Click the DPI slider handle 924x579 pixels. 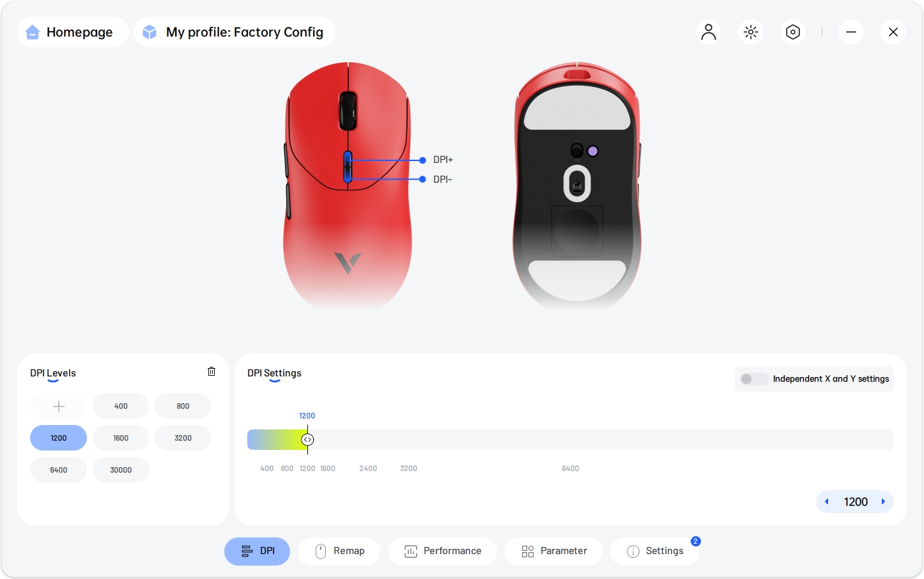[307, 440]
